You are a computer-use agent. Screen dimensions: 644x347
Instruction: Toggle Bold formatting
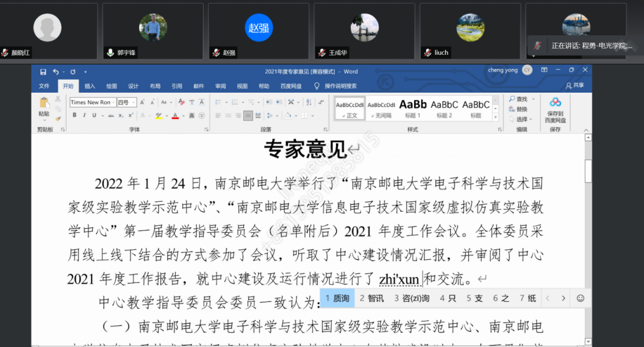point(74,115)
